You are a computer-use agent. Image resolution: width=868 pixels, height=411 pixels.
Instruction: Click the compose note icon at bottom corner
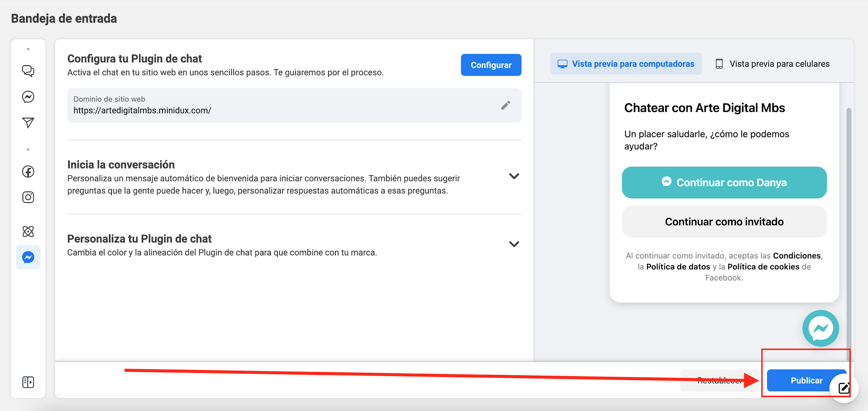pos(844,388)
